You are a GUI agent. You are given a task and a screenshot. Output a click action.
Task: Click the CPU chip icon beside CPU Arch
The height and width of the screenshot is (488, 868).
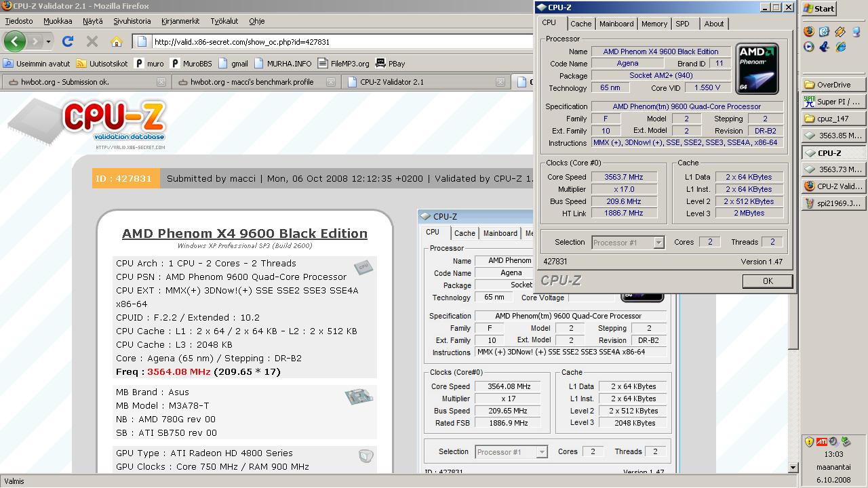[363, 266]
